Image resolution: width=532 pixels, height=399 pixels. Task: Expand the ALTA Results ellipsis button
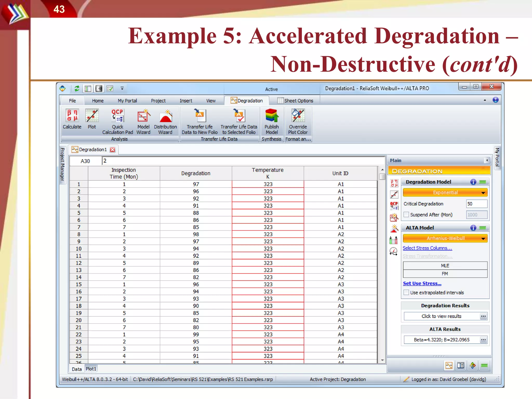pos(483,340)
